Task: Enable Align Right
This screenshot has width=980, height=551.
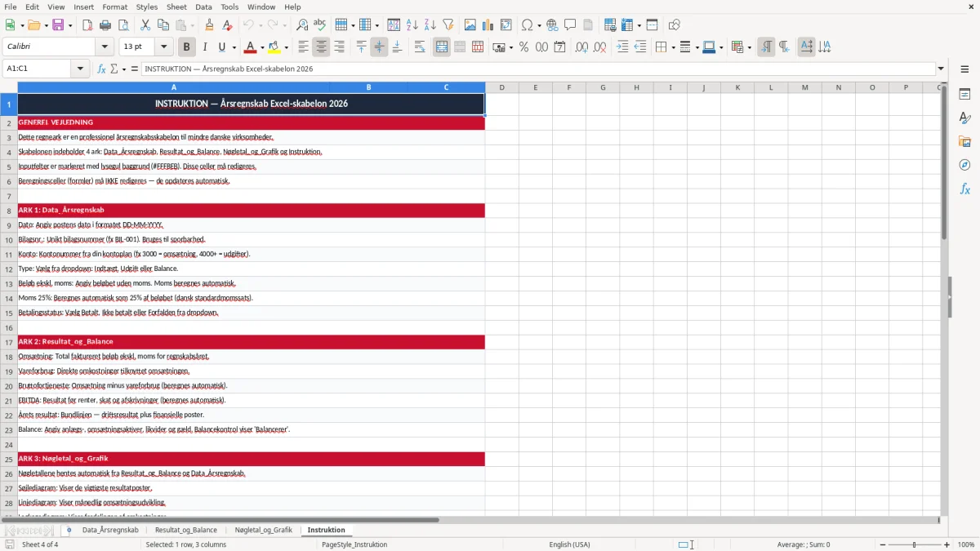Action: 339,47
